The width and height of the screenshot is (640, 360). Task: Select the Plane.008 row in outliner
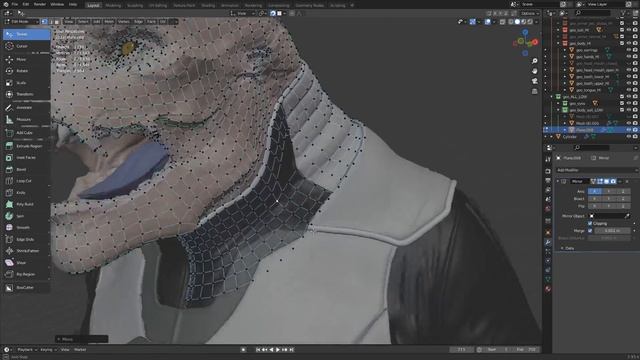click(591, 130)
